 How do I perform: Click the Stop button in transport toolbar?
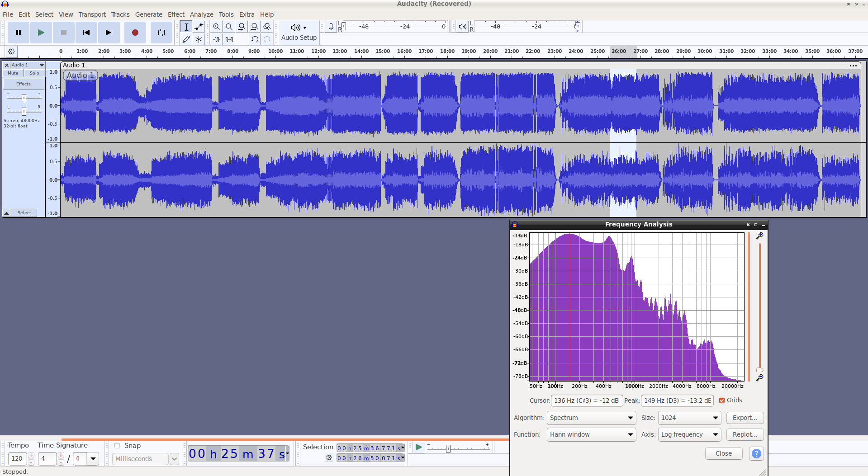(x=64, y=33)
